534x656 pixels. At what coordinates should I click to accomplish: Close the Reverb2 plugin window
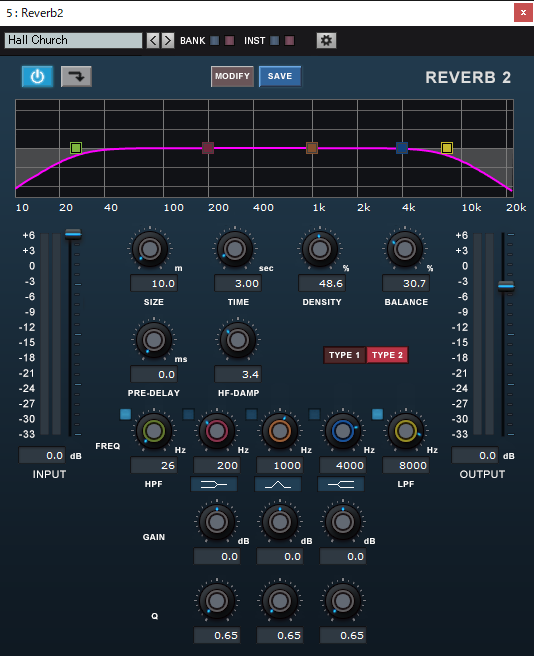tap(523, 13)
